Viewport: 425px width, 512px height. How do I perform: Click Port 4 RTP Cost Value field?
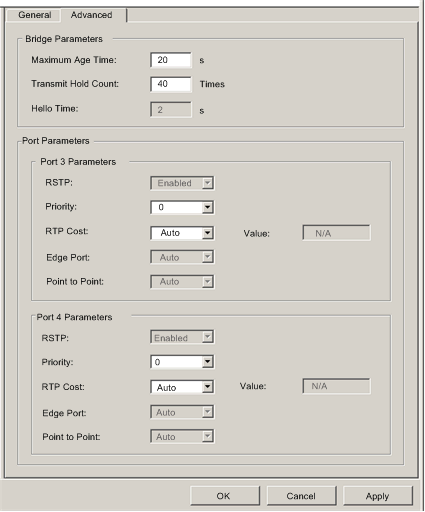[336, 386]
